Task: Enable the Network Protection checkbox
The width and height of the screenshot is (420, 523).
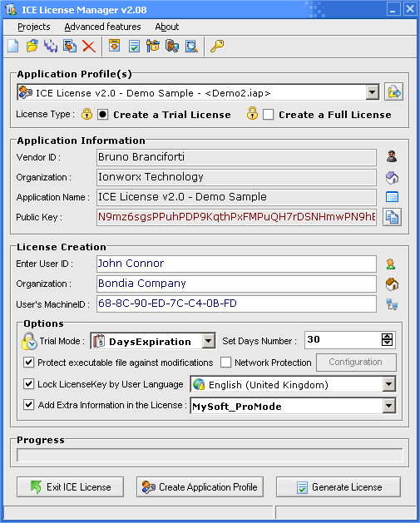Action: click(226, 363)
